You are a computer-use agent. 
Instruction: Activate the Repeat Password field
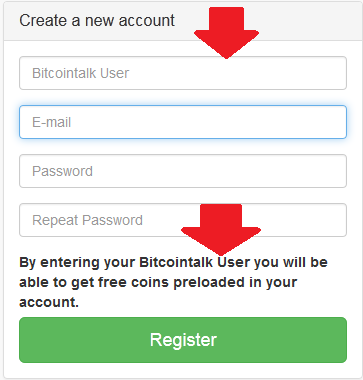click(x=183, y=220)
